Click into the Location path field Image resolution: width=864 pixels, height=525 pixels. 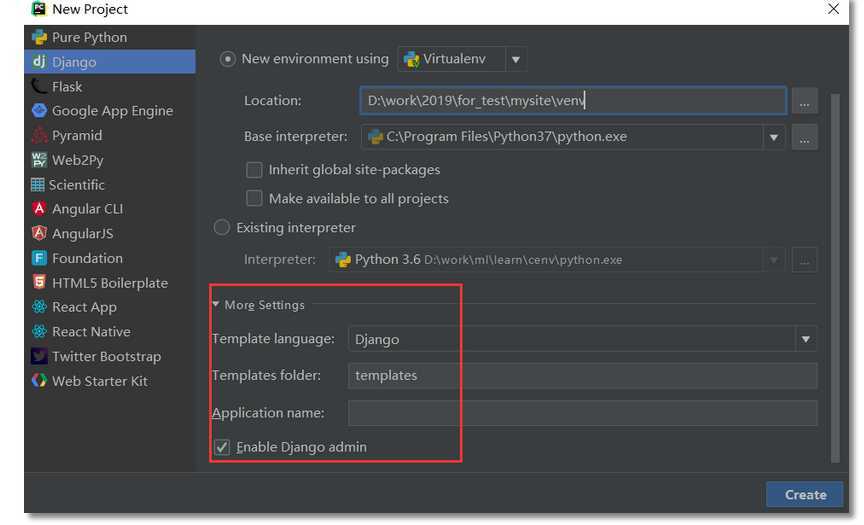573,101
